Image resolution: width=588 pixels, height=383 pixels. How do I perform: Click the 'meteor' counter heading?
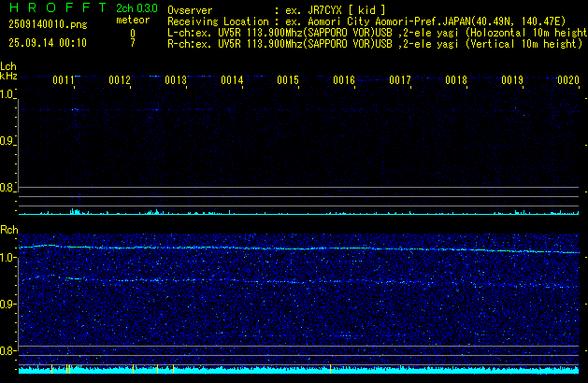click(x=133, y=20)
